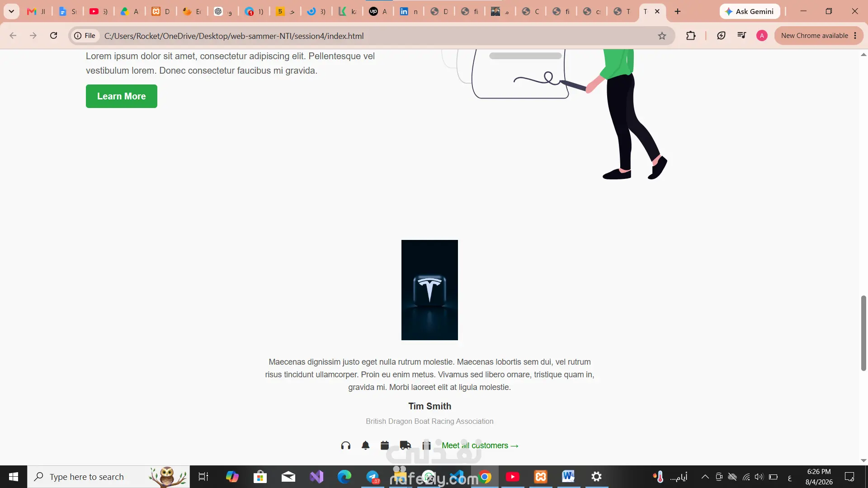868x488 pixels.
Task: Click the green Learn More button
Action: click(x=122, y=96)
